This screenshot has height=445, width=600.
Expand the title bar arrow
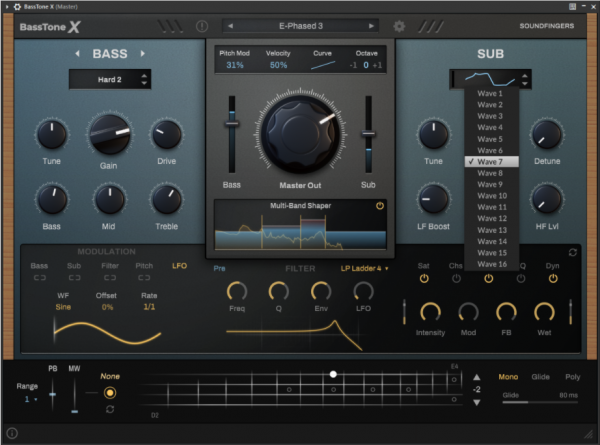(7, 7)
